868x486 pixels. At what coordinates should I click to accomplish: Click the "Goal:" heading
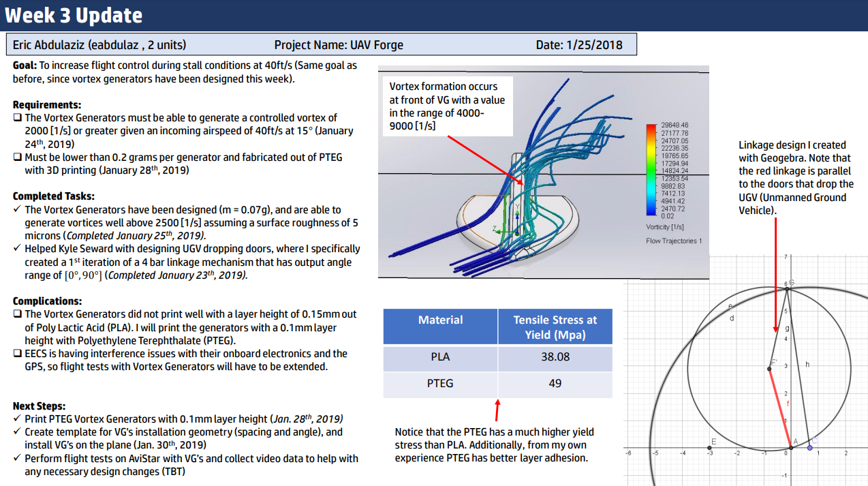click(x=25, y=66)
